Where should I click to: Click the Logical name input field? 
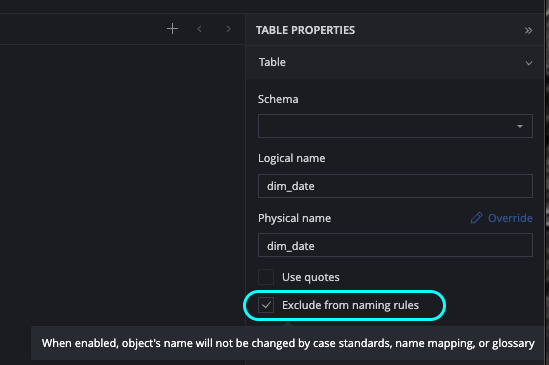tap(395, 186)
